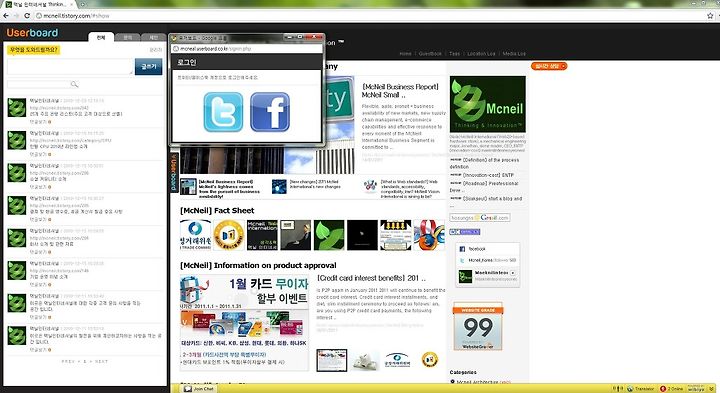Viewport: 720px width, 393px height.
Task: Click the magnifier search icon in Userboard
Action: click(x=74, y=84)
